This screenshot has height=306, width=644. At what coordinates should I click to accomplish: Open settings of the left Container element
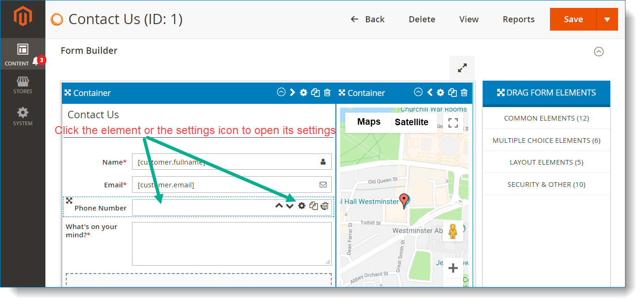[303, 92]
